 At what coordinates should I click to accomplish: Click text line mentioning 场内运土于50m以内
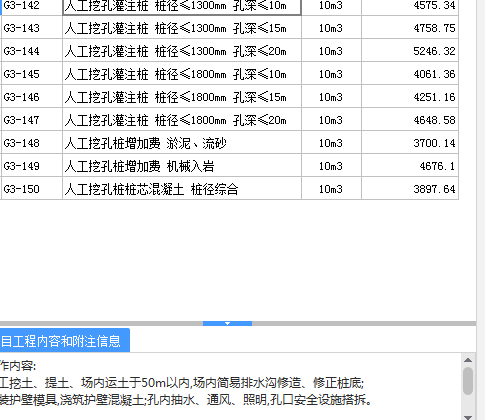click(182, 383)
